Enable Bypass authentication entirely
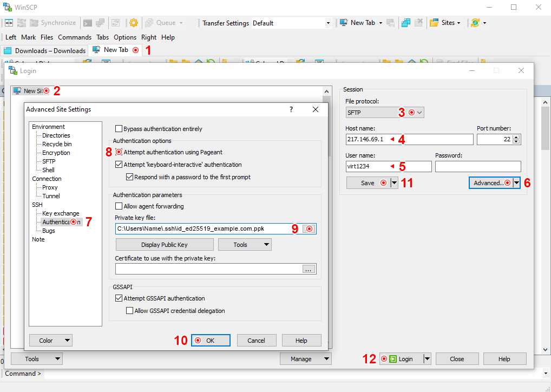 (x=117, y=128)
